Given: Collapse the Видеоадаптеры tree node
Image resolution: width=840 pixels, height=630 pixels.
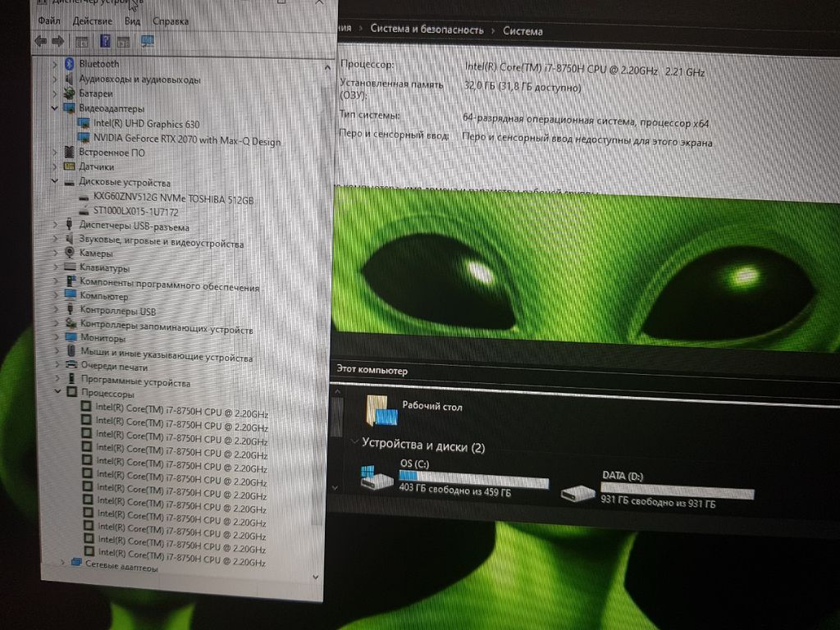Looking at the screenshot, I should pos(55,108).
